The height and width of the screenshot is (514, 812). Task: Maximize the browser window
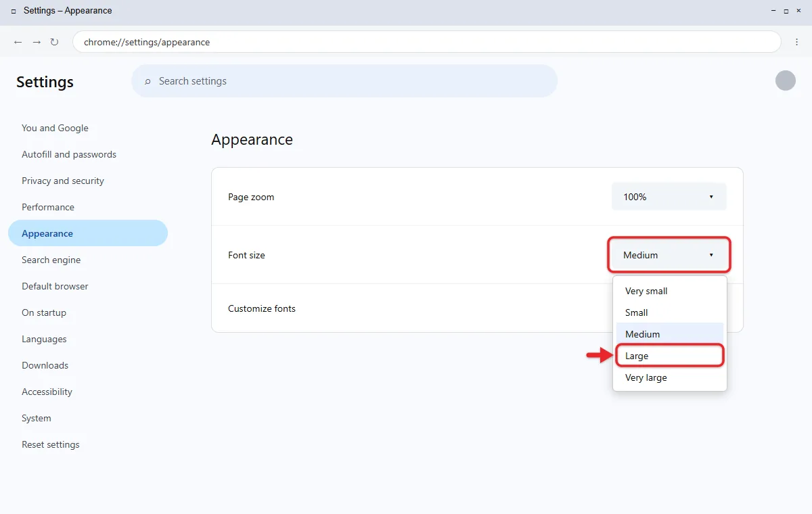786,11
